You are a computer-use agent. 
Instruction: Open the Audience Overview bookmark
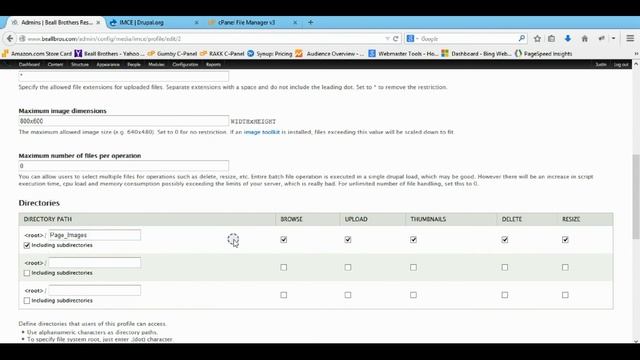tap(329, 53)
